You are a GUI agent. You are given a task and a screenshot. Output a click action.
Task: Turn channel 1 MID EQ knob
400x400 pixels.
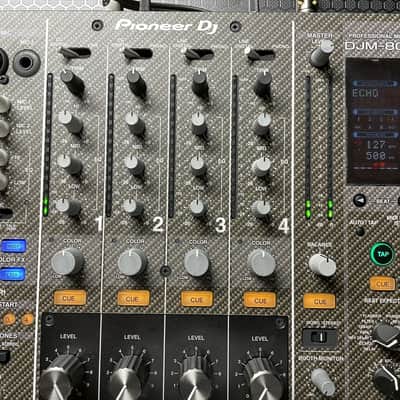coord(69,164)
